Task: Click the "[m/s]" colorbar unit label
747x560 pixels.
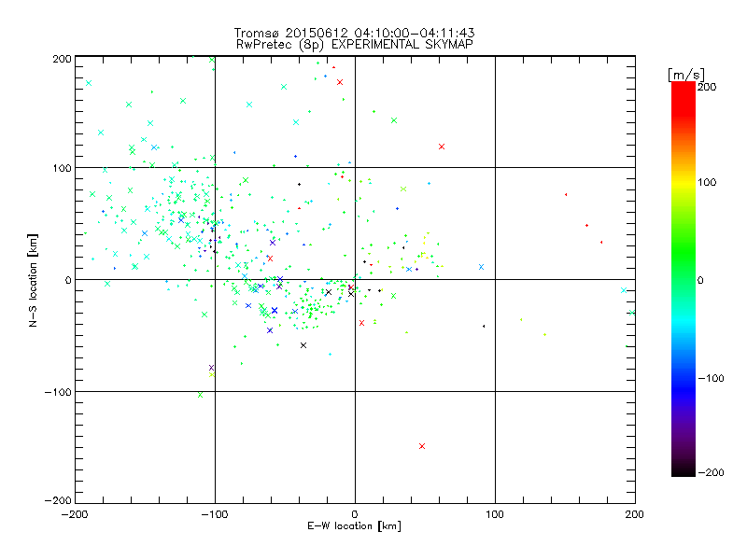Action: 686,75
